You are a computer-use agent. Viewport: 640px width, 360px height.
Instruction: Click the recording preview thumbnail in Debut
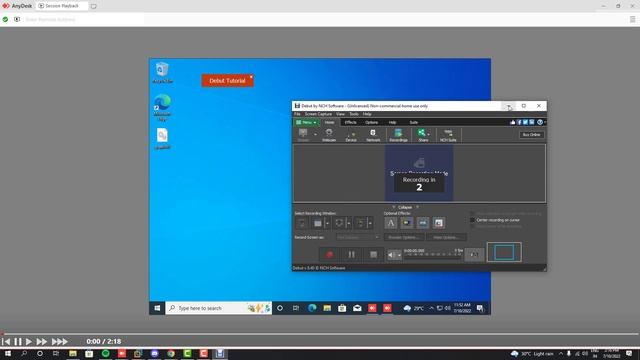pyautogui.click(x=504, y=252)
